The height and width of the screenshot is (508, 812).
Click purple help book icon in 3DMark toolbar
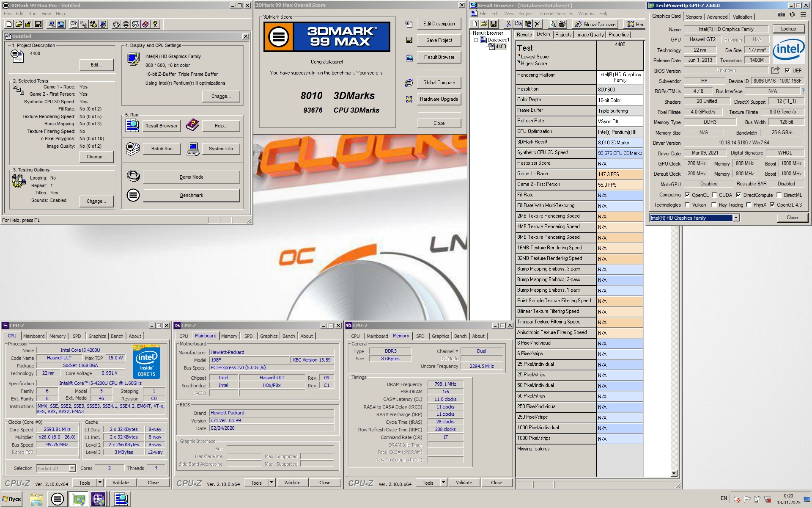click(145, 25)
